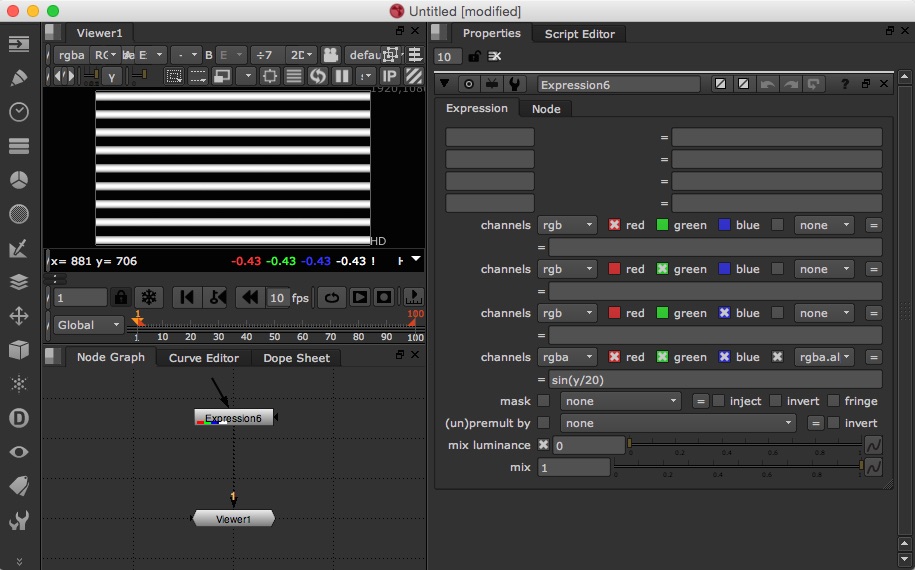This screenshot has width=915, height=570.
Task: Open the Curve Editor tab
Action: pos(203,357)
